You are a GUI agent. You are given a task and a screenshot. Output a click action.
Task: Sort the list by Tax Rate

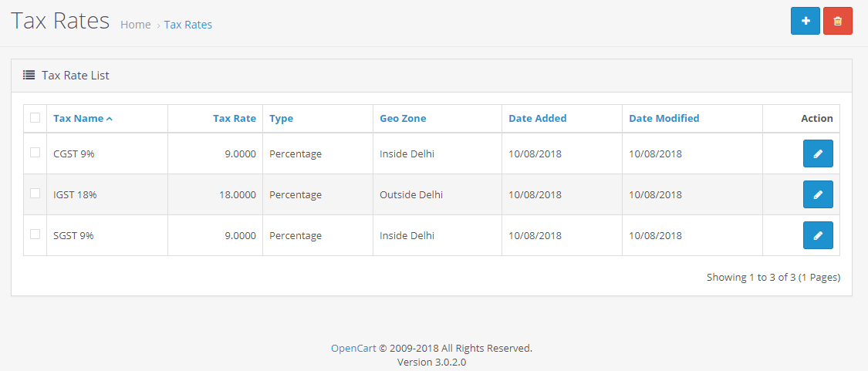234,118
